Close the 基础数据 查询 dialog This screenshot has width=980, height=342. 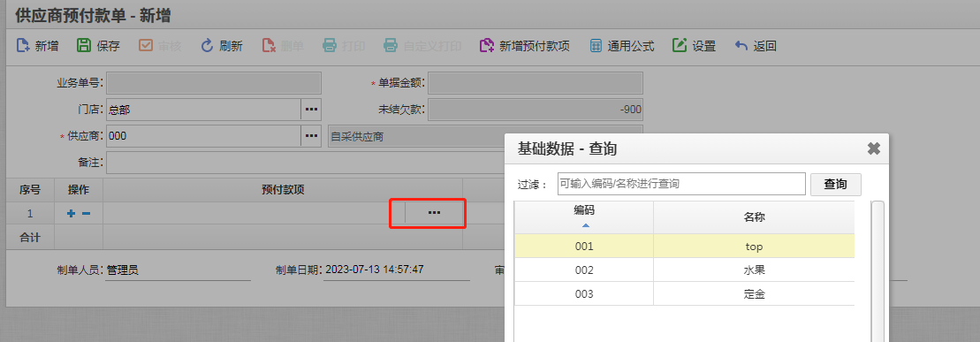point(874,148)
